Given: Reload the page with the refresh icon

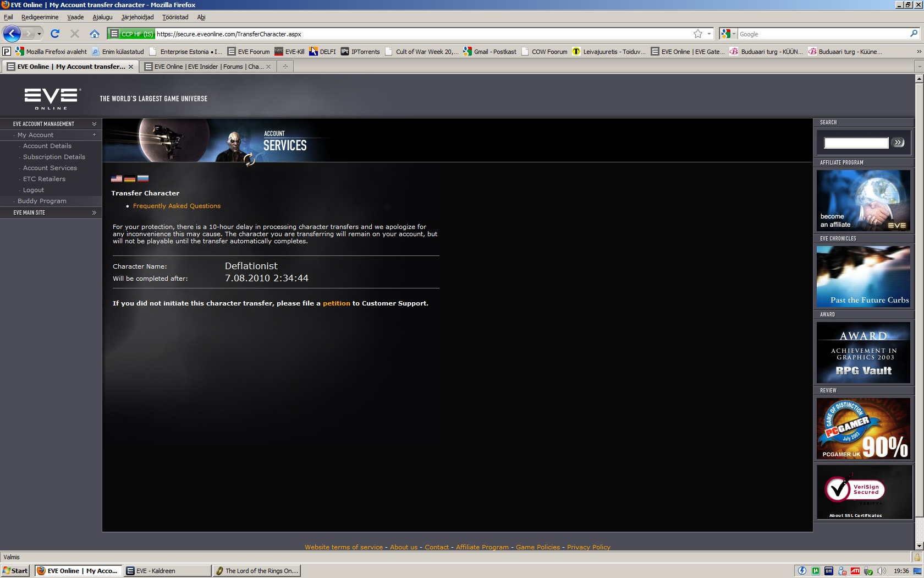Looking at the screenshot, I should point(55,34).
